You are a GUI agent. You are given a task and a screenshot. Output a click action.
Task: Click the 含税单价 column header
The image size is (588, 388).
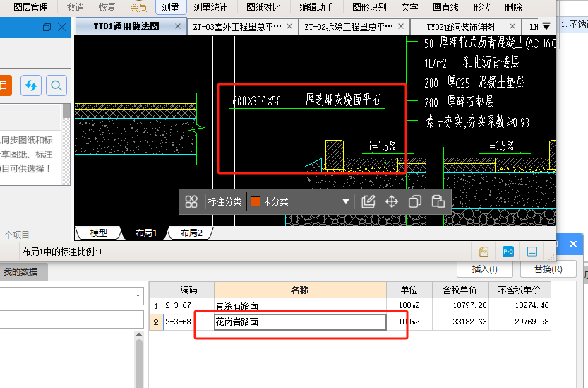point(460,290)
